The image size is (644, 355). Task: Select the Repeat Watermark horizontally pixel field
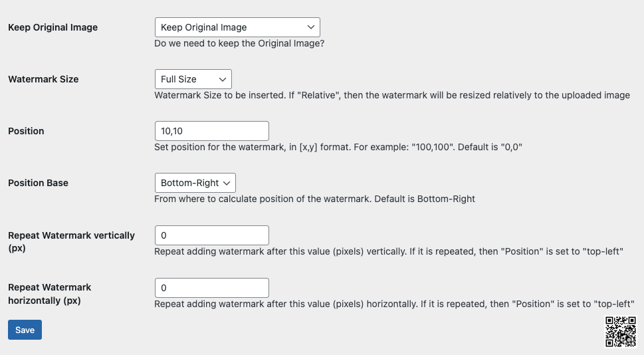point(212,288)
